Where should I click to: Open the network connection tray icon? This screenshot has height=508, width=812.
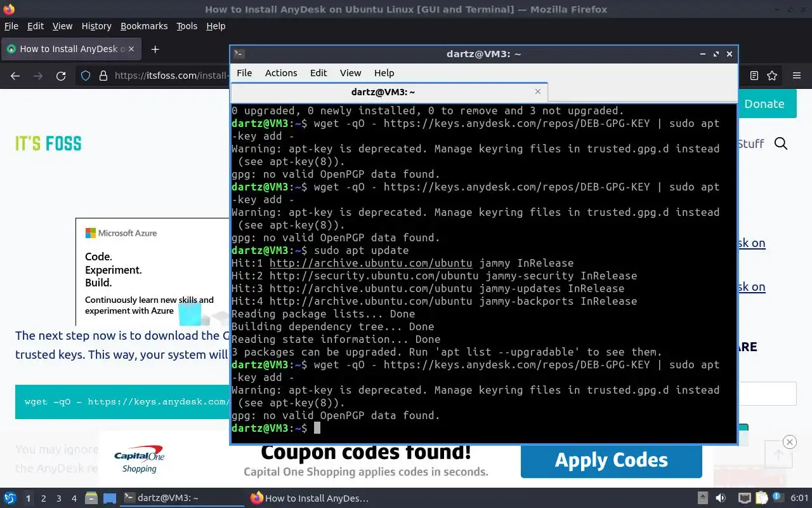coord(745,498)
